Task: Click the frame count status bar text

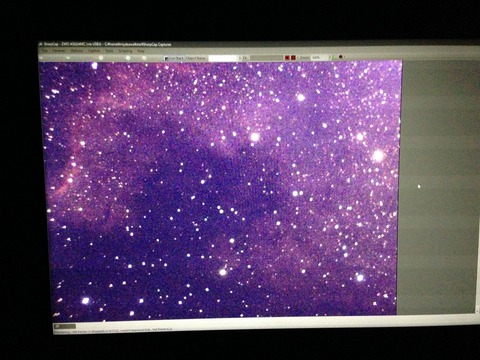Action: point(113,330)
